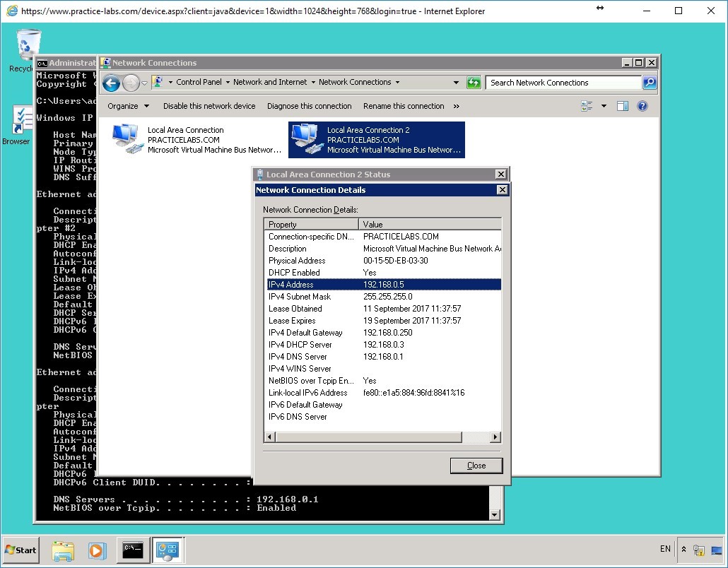
Task: Expand the Network Connections breadcrumb dropdown
Action: (x=399, y=82)
